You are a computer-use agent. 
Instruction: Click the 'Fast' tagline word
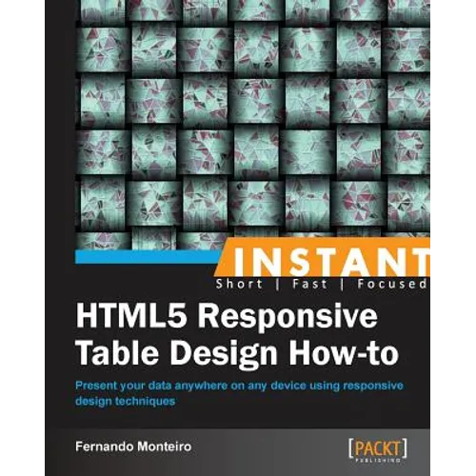pyautogui.click(x=309, y=284)
